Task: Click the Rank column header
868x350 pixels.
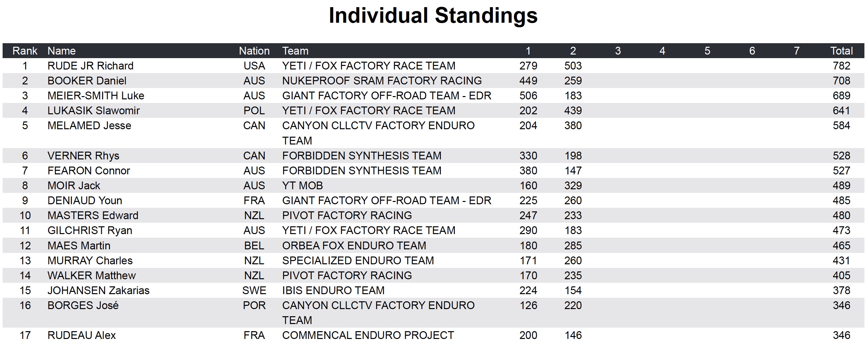Action: pyautogui.click(x=25, y=51)
